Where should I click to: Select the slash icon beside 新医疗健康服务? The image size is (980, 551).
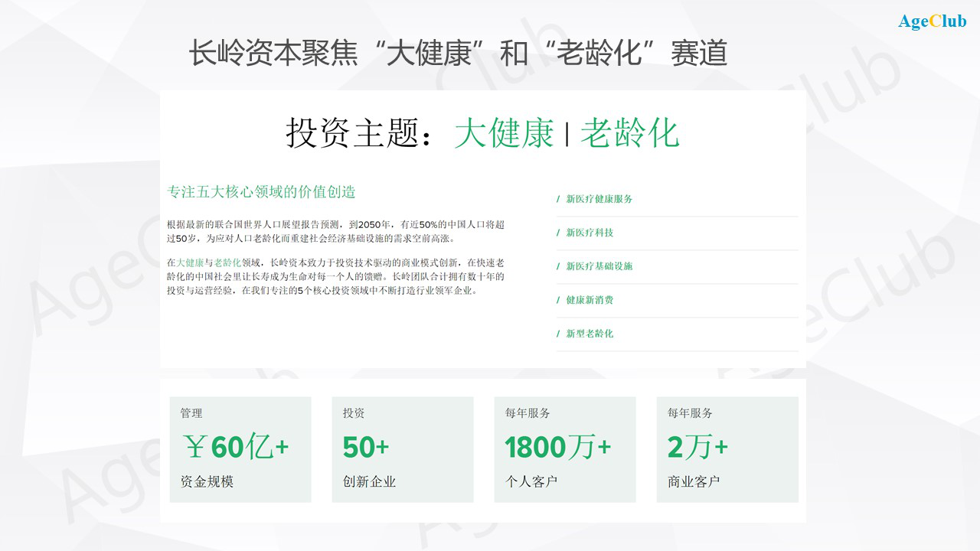(557, 199)
